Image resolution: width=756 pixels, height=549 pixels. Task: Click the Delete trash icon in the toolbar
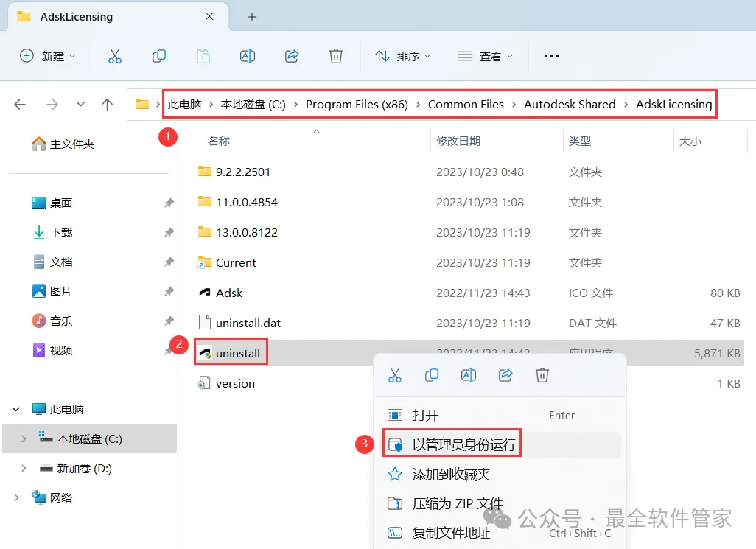click(x=335, y=56)
